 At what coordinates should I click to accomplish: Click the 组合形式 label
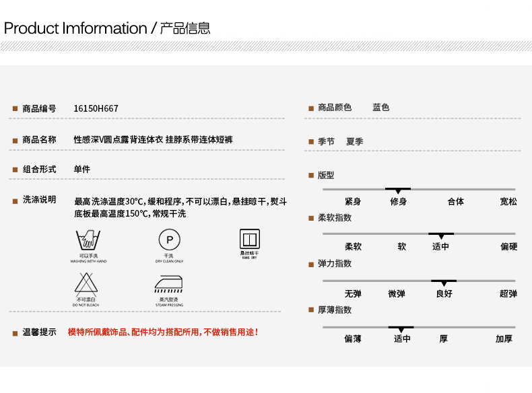click(39, 169)
